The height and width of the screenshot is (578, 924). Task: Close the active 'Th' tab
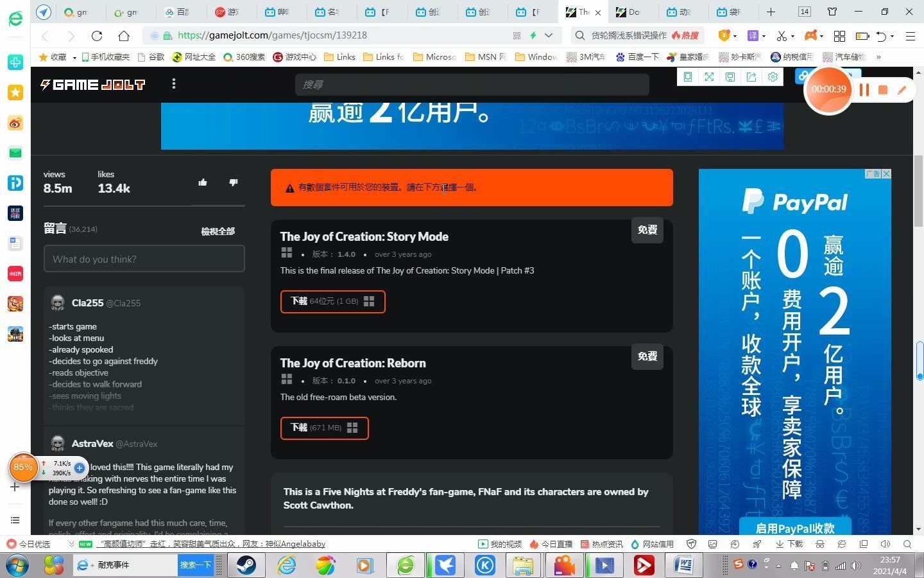point(598,12)
